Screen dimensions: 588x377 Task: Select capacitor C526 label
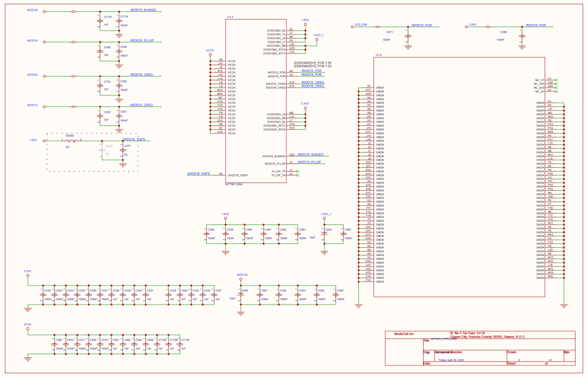coord(124,81)
